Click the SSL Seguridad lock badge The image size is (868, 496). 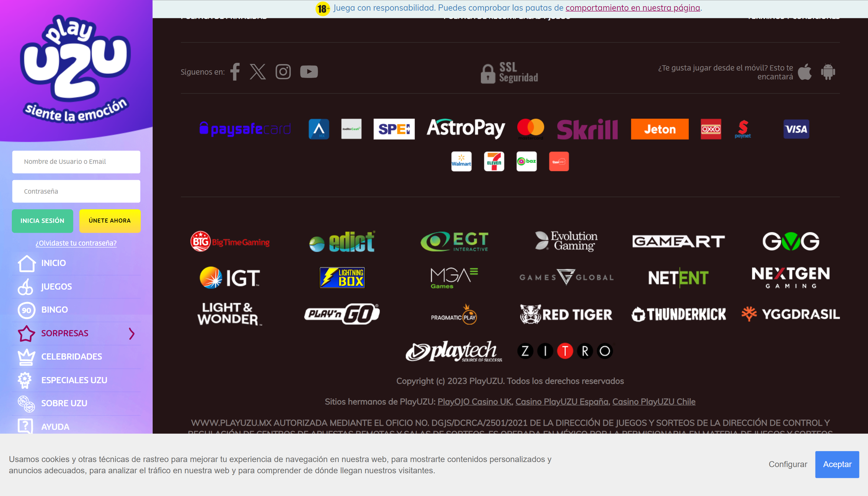tap(510, 72)
